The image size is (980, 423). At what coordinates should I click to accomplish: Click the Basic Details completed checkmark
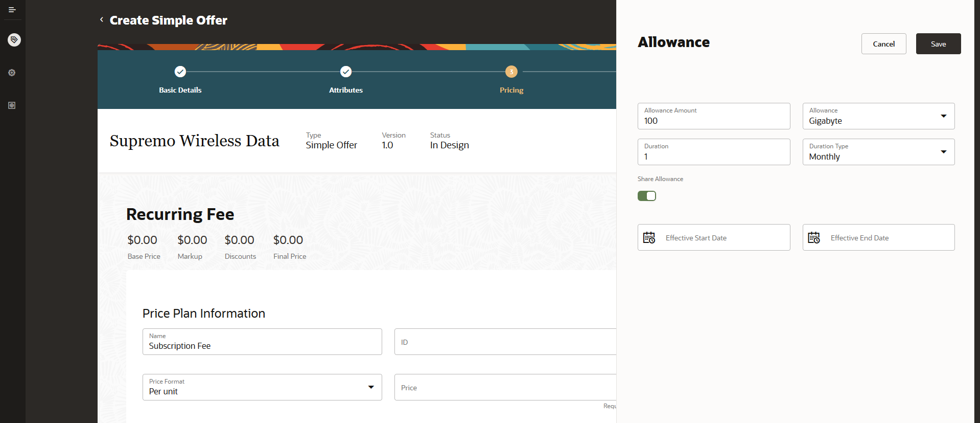(180, 72)
